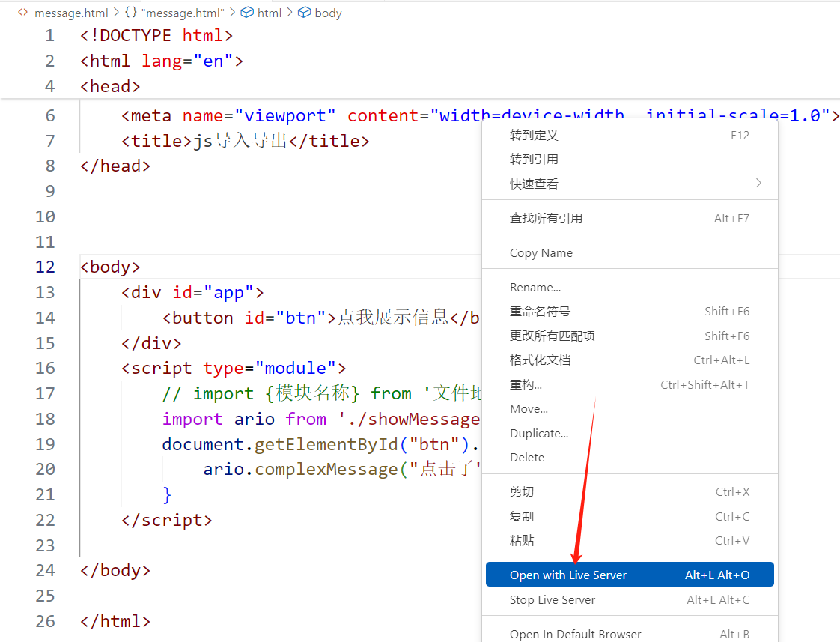The width and height of the screenshot is (840, 642).
Task: Select 更改所有匹配项 entry
Action: (x=630, y=336)
